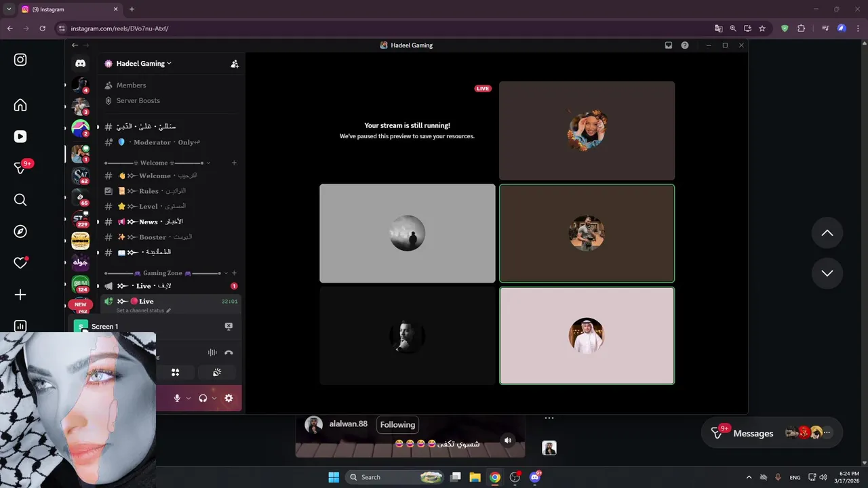Open Instagram Explore compass icon
The height and width of the screenshot is (488, 868).
(x=20, y=231)
